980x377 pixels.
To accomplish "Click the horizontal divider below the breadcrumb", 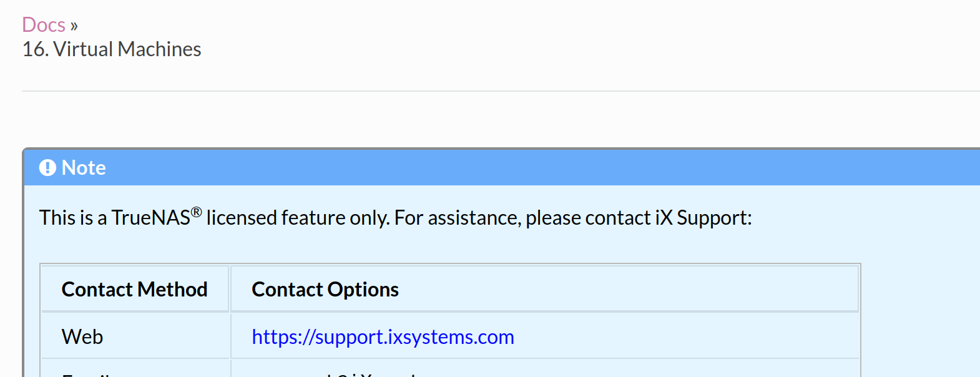I will coord(501,91).
